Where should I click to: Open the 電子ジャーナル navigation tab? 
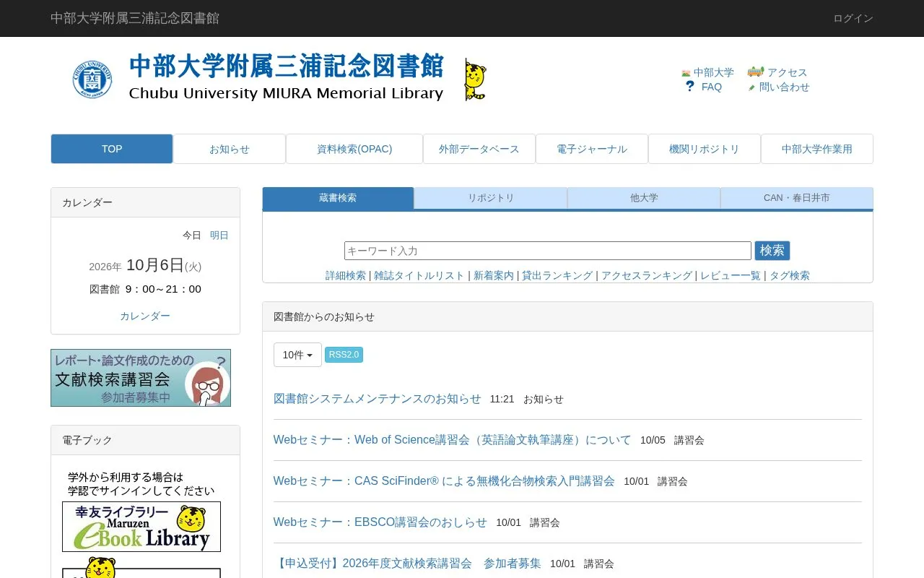coord(592,149)
